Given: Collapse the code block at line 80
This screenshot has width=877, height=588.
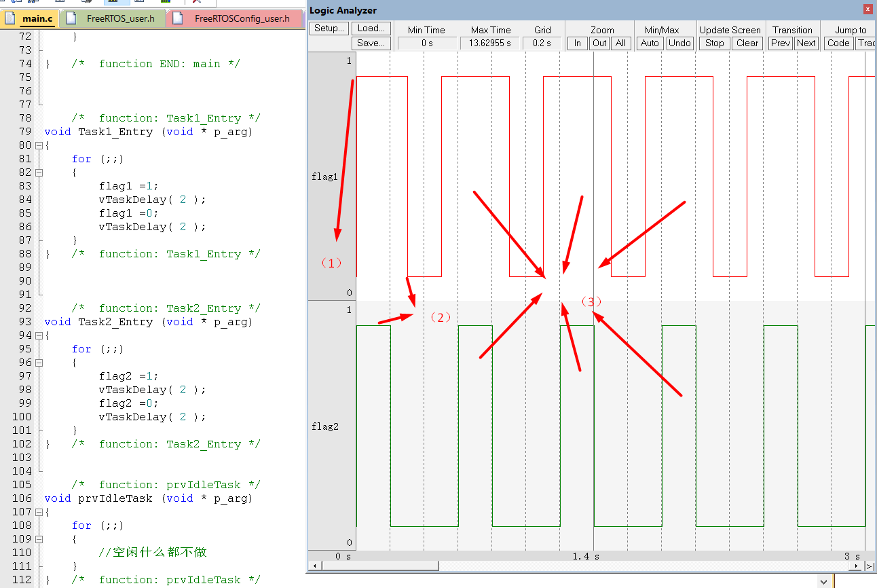Looking at the screenshot, I should click(39, 145).
